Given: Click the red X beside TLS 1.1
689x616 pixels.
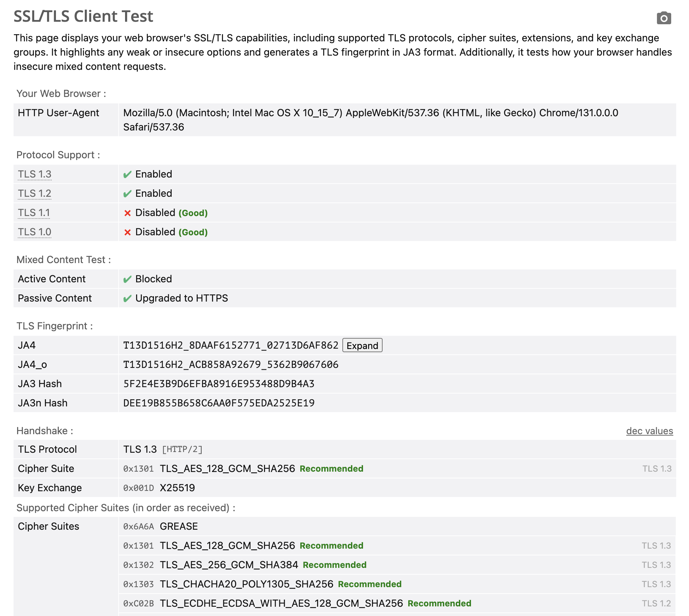Looking at the screenshot, I should tap(127, 213).
